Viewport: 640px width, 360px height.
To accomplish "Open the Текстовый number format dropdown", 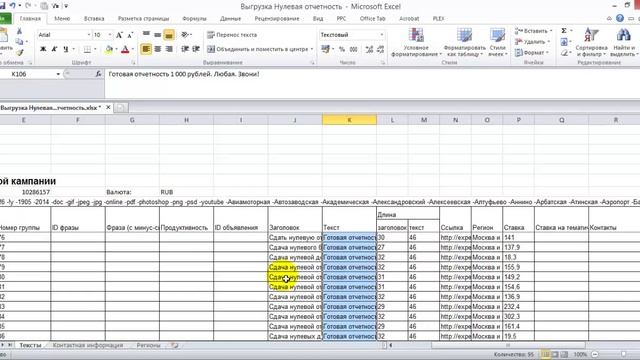I will click(x=382, y=35).
